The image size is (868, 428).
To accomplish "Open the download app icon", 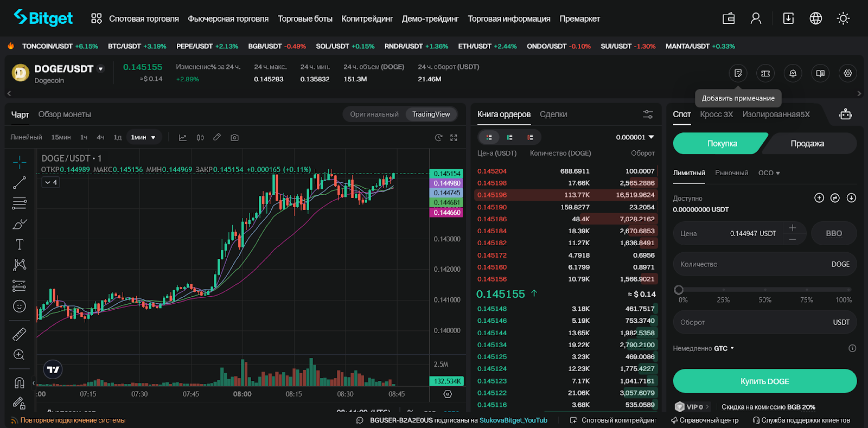I will [788, 18].
